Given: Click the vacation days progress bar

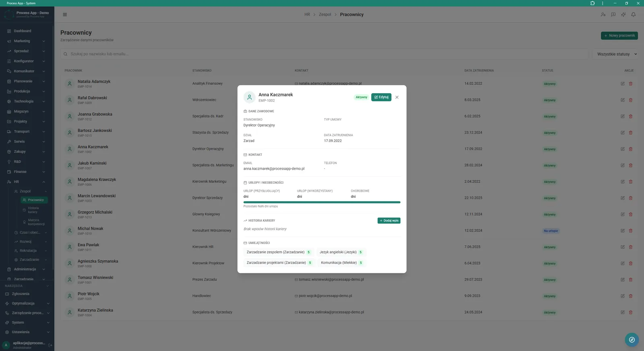Looking at the screenshot, I should coord(322,202).
